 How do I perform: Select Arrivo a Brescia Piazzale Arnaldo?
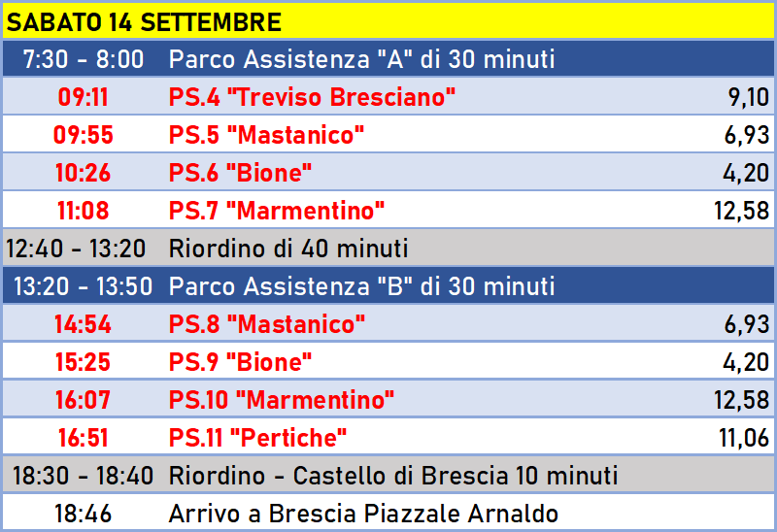tap(363, 514)
